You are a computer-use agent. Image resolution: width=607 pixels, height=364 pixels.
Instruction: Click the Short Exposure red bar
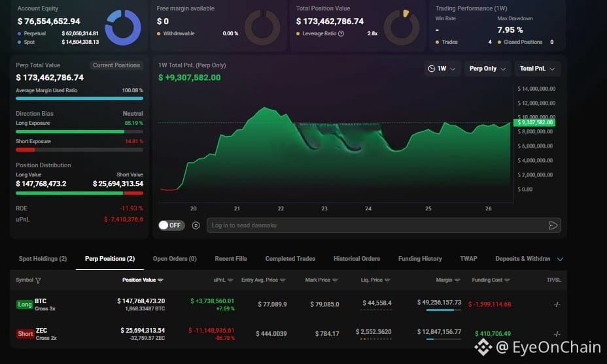(25, 150)
